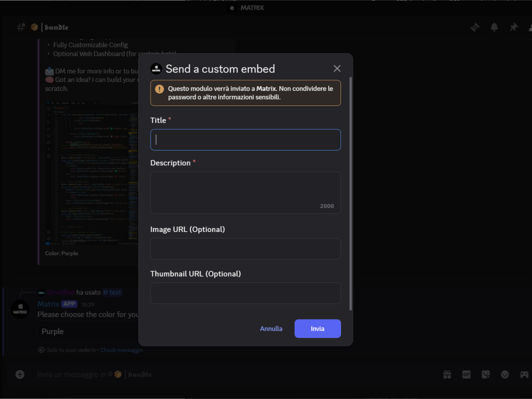Open pinned messages pin icon

(x=514, y=27)
